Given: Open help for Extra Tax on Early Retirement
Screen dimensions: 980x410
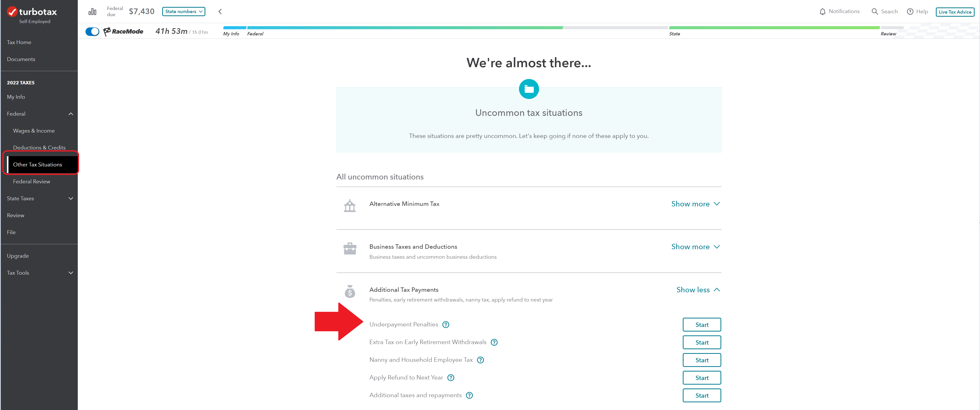Looking at the screenshot, I should [494, 342].
